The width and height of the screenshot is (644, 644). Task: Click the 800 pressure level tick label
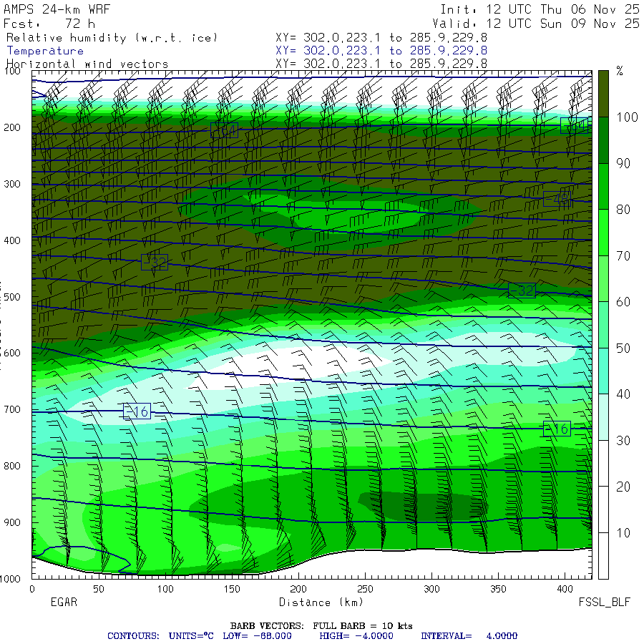[x=12, y=466]
